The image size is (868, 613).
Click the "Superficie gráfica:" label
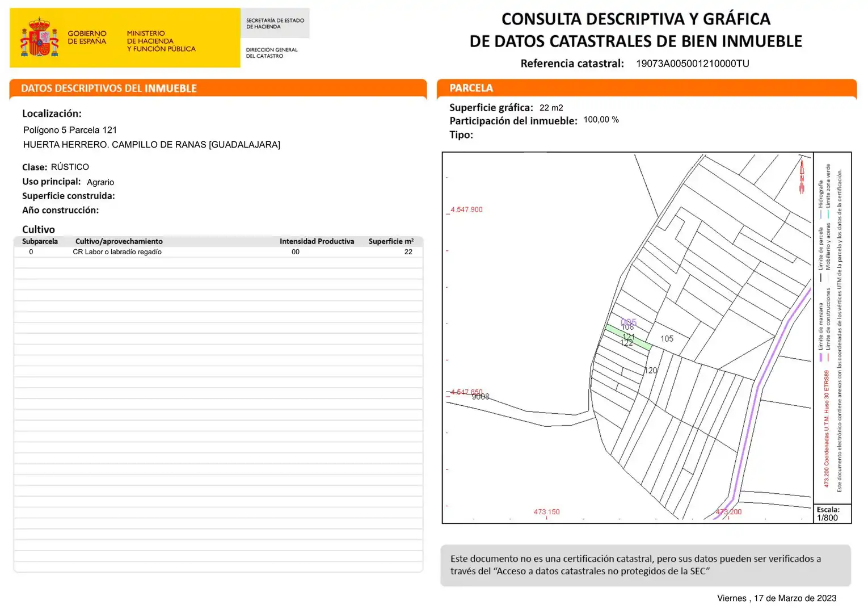(491, 107)
